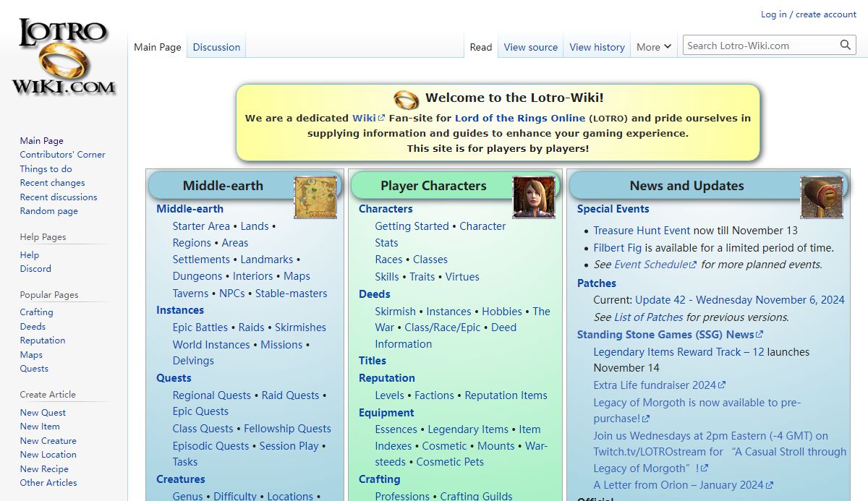Open the View history tab
868x501 pixels.
tap(597, 47)
